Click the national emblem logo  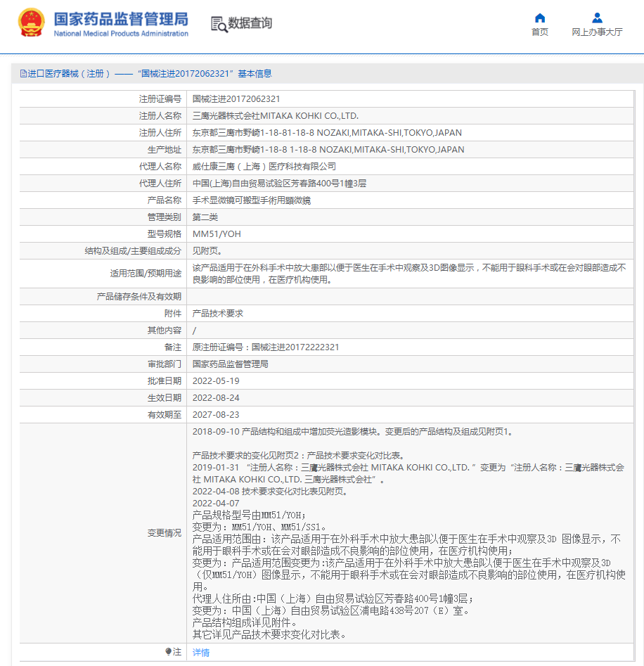pos(32,23)
